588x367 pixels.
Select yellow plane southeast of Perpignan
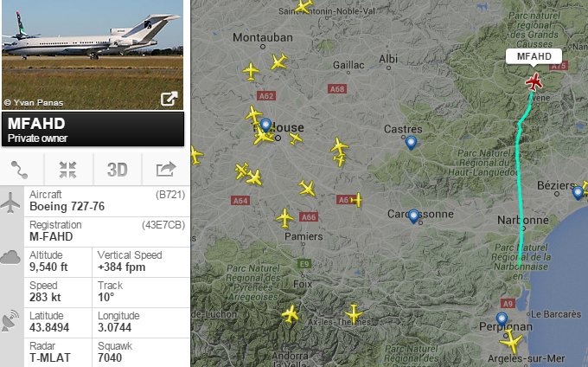tap(510, 341)
